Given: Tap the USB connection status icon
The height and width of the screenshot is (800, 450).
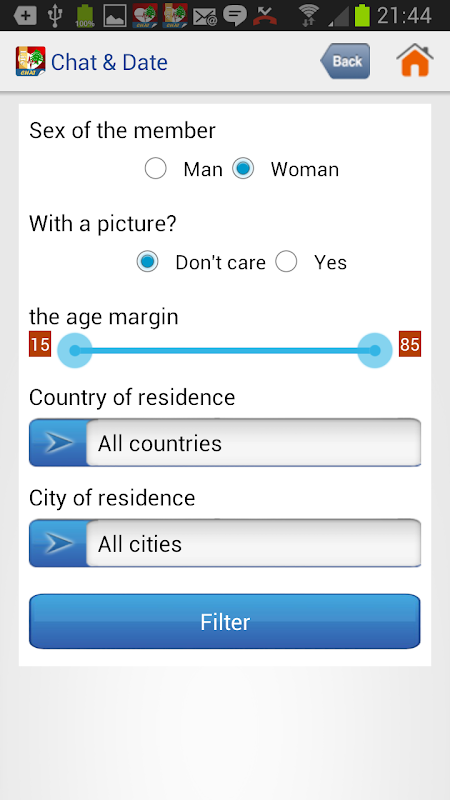Looking at the screenshot, I should tap(55, 15).
